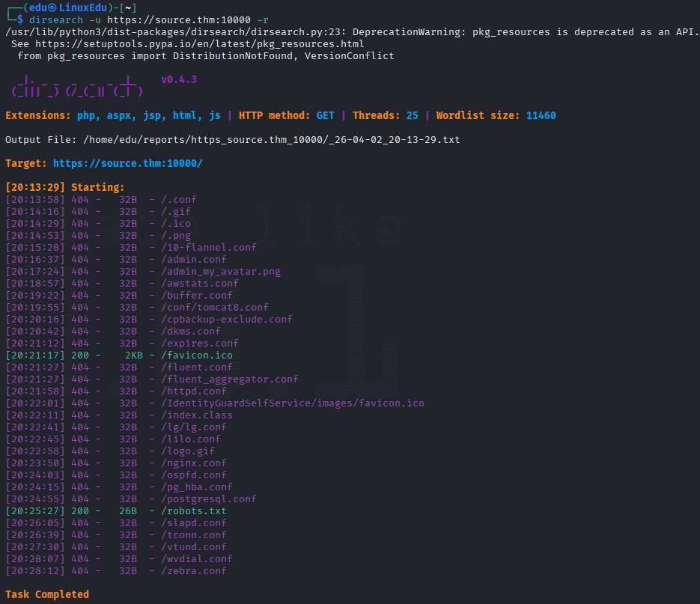Click the /cpbackup-exclude.conf result path
Screen dimensions: 700x604
(x=227, y=319)
